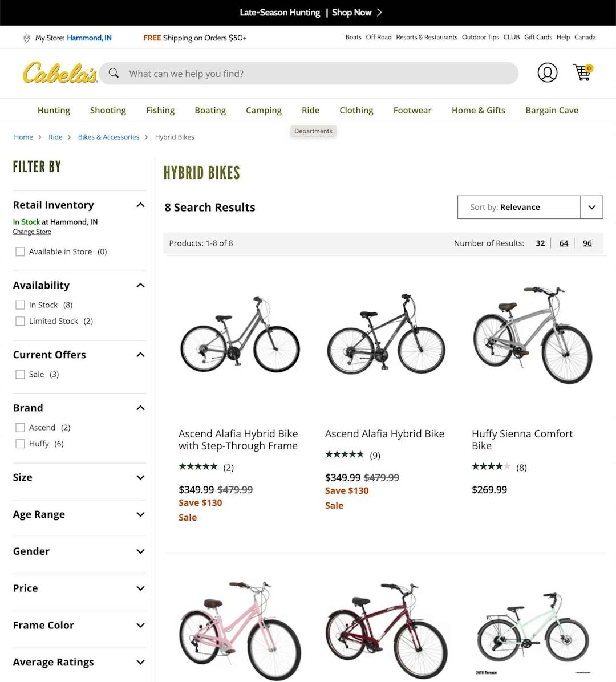Screen dimensions: 616x682
Task: Expand the Frame Color filter
Action: pyautogui.click(x=140, y=625)
